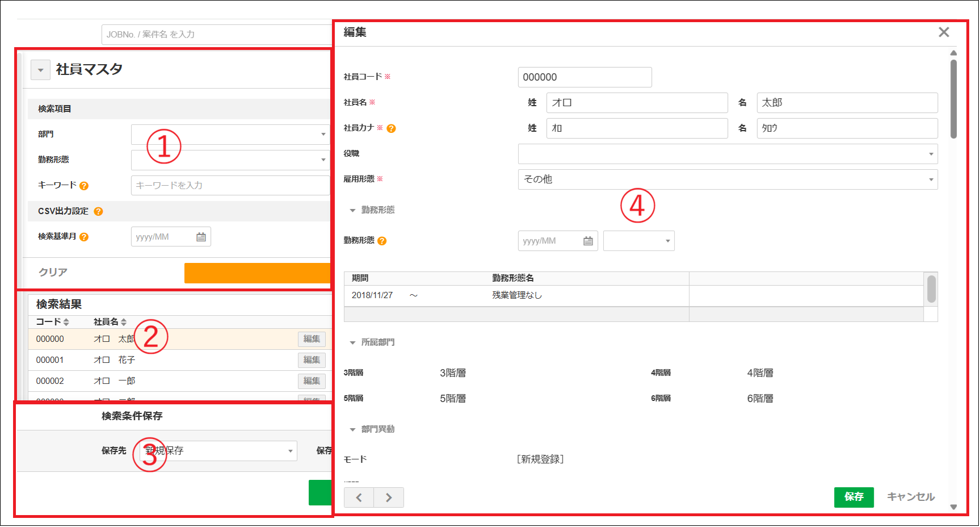Collapse the 部門異動 section
Viewport: 980px width, 527px height.
(352, 429)
